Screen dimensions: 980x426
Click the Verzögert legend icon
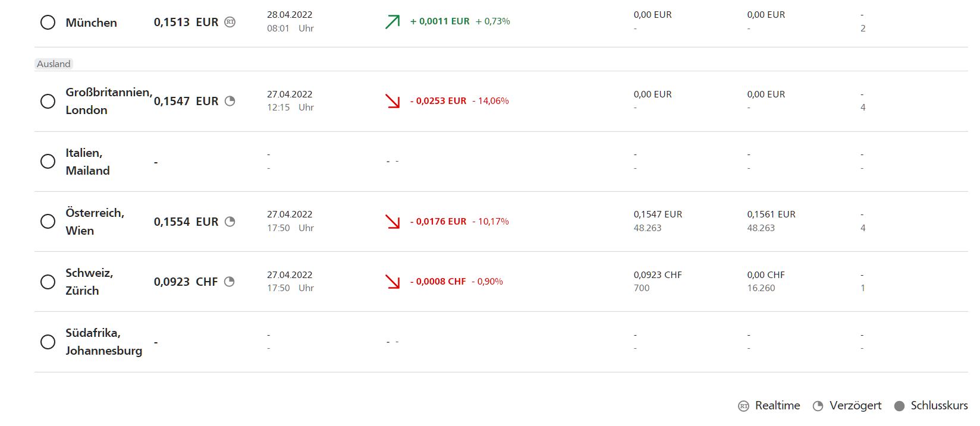tap(818, 406)
